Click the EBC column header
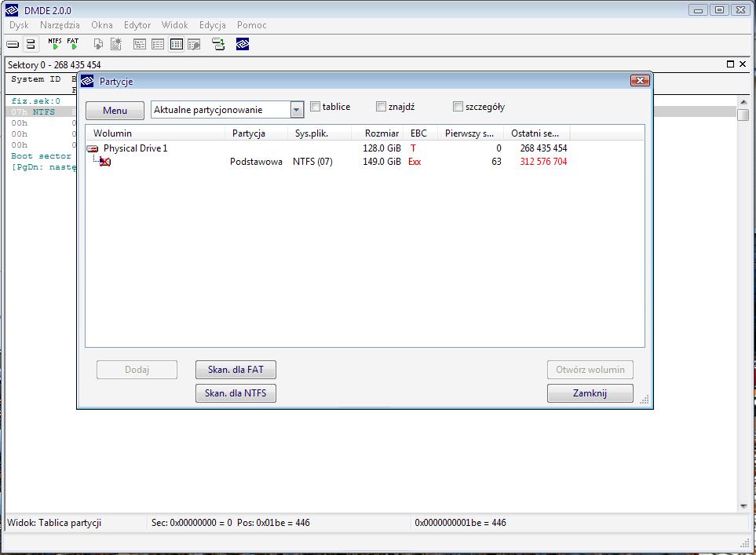756x555 pixels. [x=422, y=133]
